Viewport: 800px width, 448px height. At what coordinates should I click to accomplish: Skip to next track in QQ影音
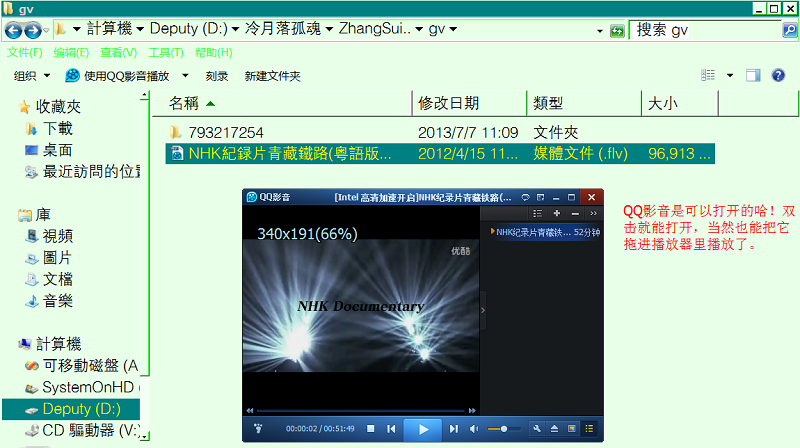click(x=454, y=429)
